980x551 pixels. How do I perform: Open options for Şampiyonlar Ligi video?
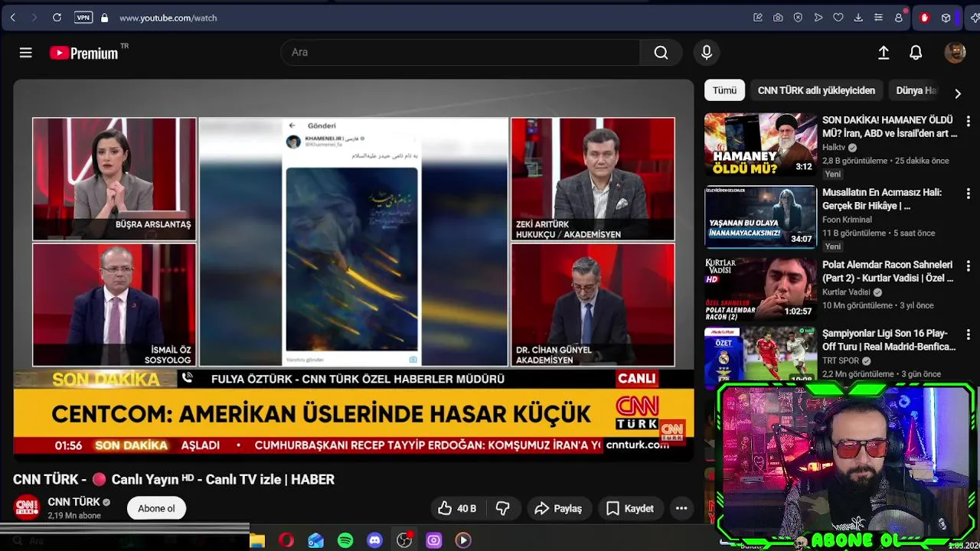(968, 334)
